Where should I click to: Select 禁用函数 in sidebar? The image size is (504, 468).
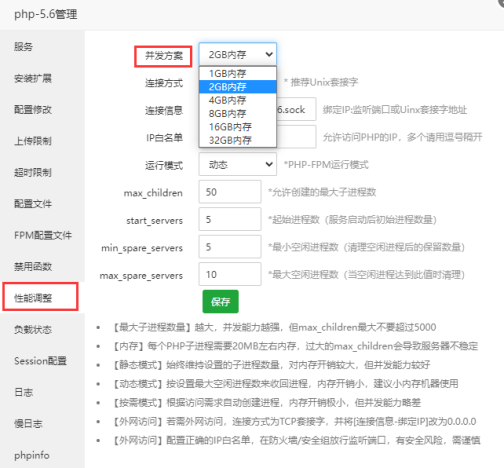coord(33,267)
